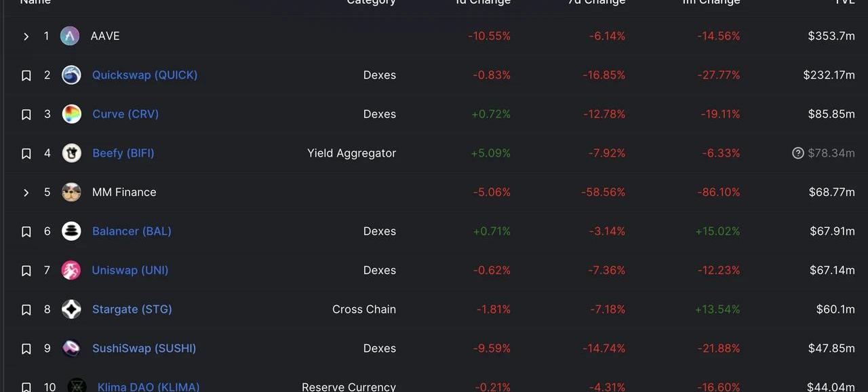Click the Balancer logo icon
868x392 pixels.
click(71, 231)
